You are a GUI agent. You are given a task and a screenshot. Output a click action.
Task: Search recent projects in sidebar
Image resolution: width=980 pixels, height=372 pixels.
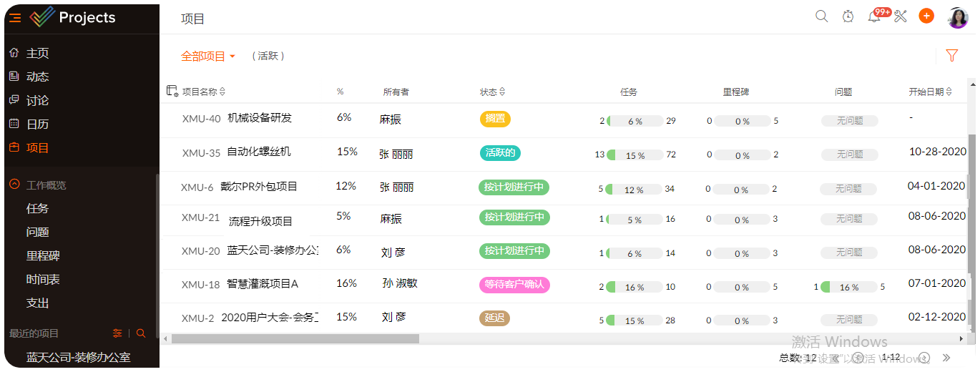(x=141, y=333)
